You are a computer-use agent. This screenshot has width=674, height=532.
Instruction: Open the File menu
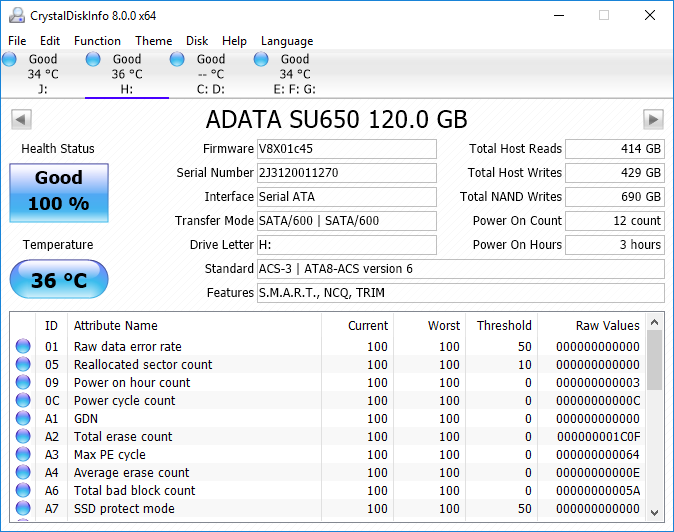click(x=17, y=41)
